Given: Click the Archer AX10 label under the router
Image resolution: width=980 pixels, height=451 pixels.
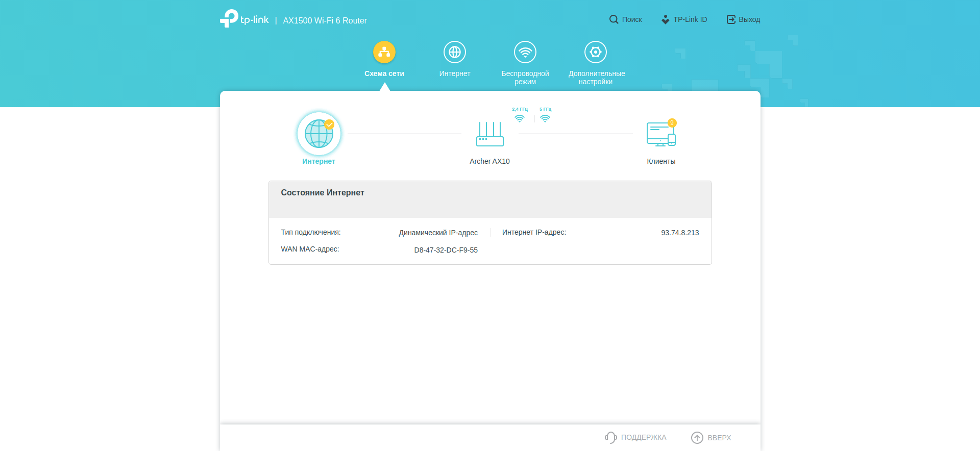Looking at the screenshot, I should point(489,161).
